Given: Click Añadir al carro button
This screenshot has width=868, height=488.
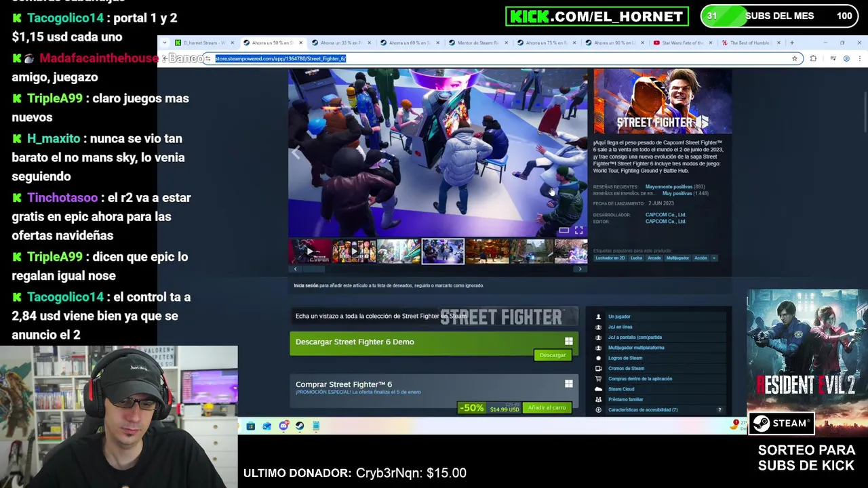Looking at the screenshot, I should pos(547,407).
